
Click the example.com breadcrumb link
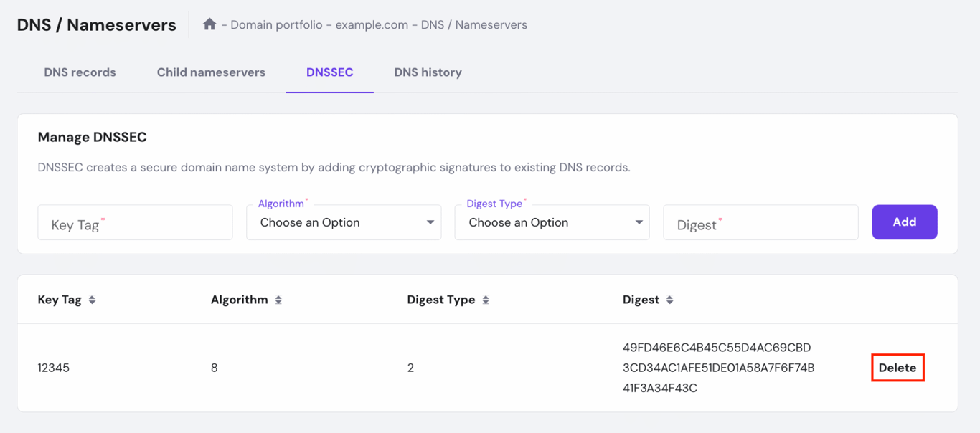[x=372, y=24]
